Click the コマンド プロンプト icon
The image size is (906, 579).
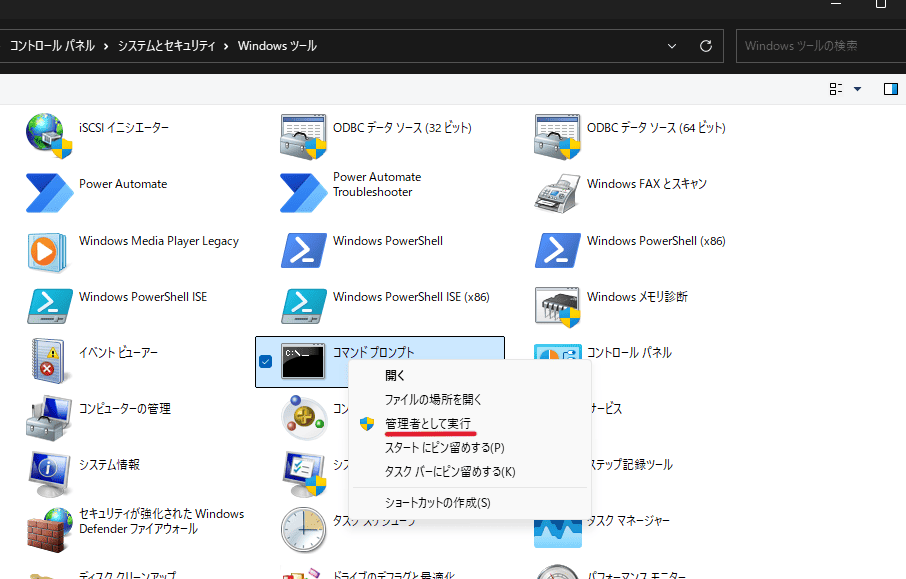pyautogui.click(x=303, y=361)
